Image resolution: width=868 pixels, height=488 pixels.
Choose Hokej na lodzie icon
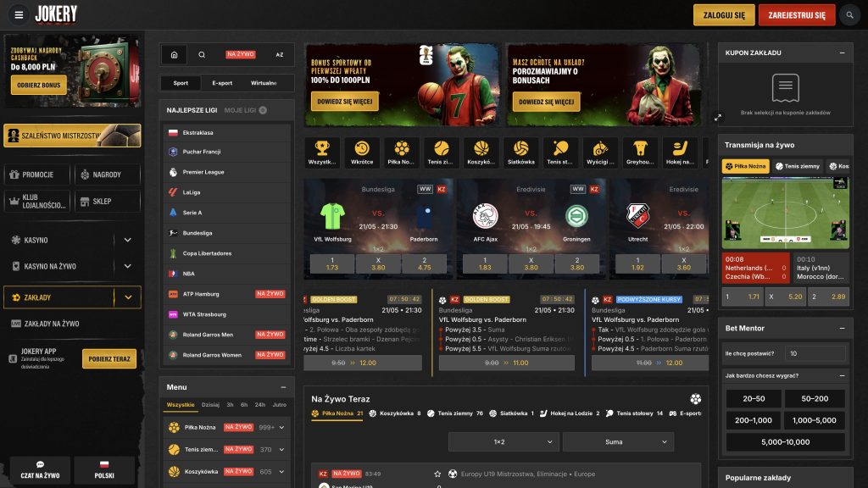(680, 152)
